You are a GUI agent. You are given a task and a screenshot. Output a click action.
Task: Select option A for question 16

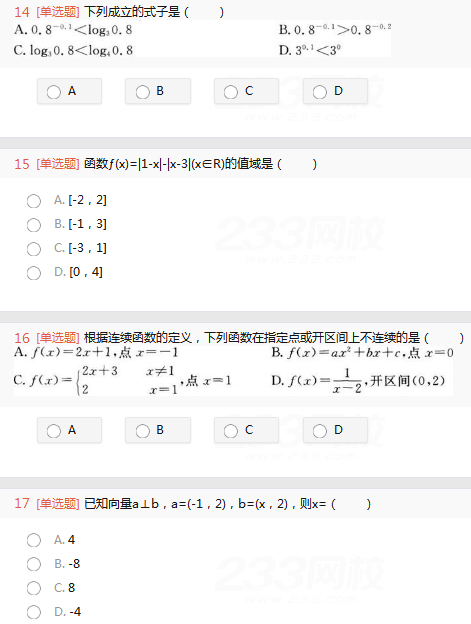(69, 430)
